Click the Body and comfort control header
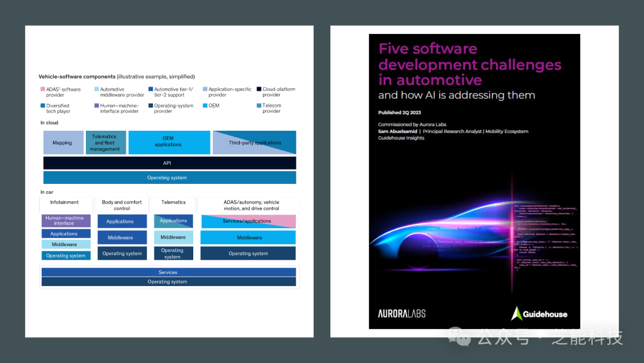Viewport: 644px width, 363px height. pyautogui.click(x=122, y=205)
